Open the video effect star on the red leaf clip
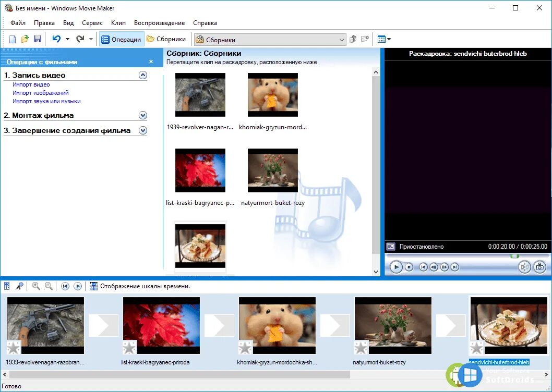The height and width of the screenshot is (392, 552). click(129, 348)
